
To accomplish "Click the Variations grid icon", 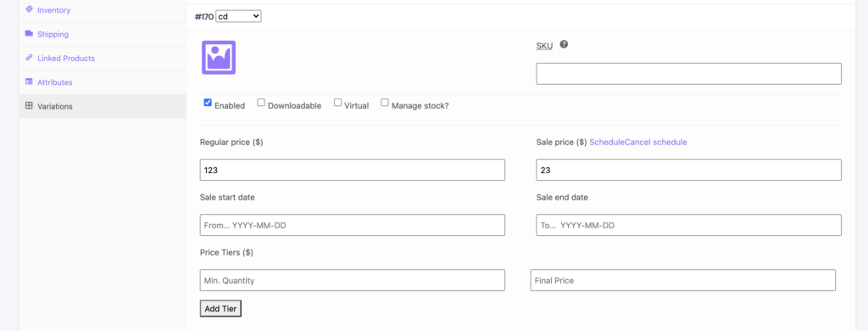I will click(29, 105).
